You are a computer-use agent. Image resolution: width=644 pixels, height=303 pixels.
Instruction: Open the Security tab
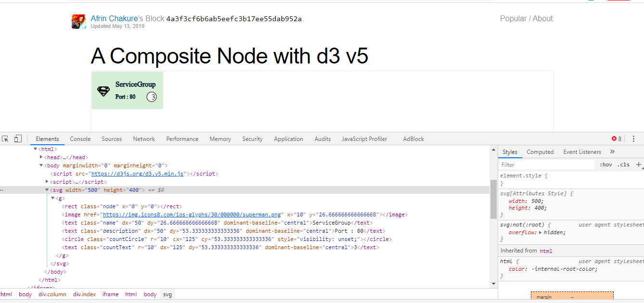coord(252,139)
